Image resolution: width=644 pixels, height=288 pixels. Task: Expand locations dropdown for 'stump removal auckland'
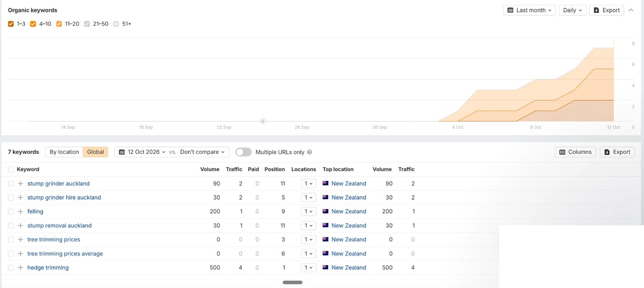[x=308, y=225]
